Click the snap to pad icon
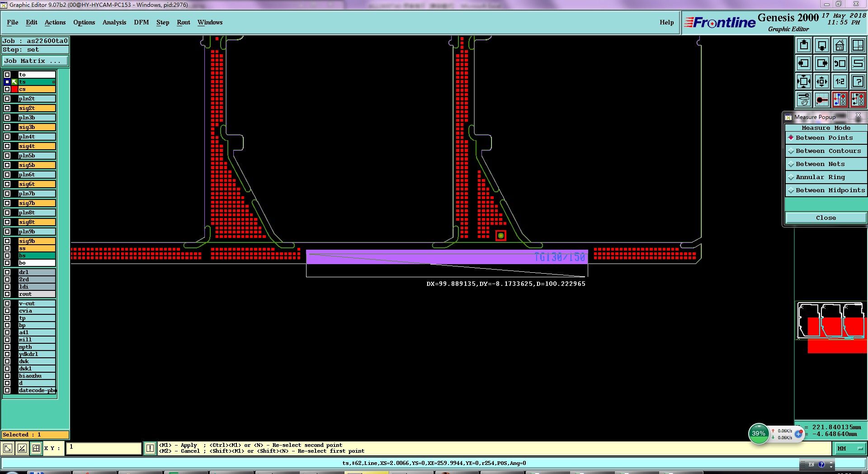The image size is (868, 474). pyautogui.click(x=822, y=100)
